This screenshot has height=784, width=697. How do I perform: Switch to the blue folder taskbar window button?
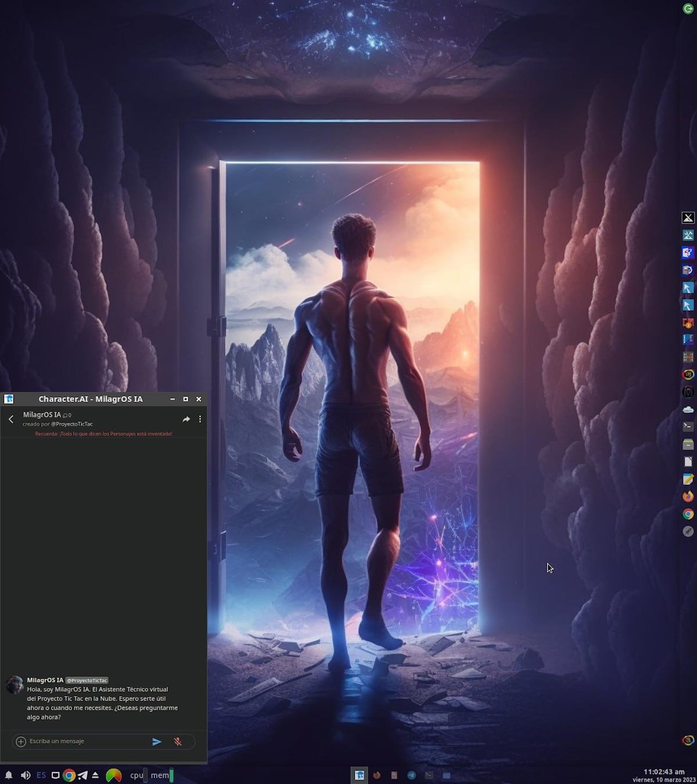tap(446, 775)
